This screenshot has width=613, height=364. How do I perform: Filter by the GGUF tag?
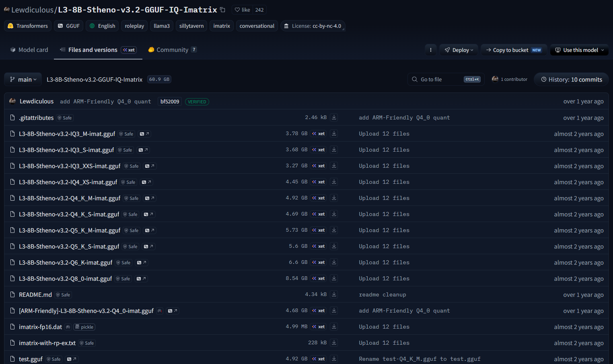[69, 26]
